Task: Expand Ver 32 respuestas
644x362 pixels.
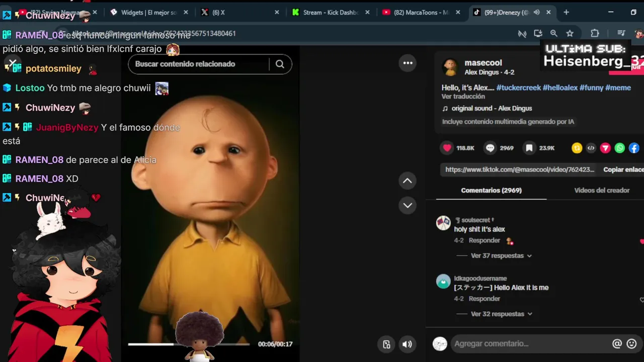Action: point(501,314)
